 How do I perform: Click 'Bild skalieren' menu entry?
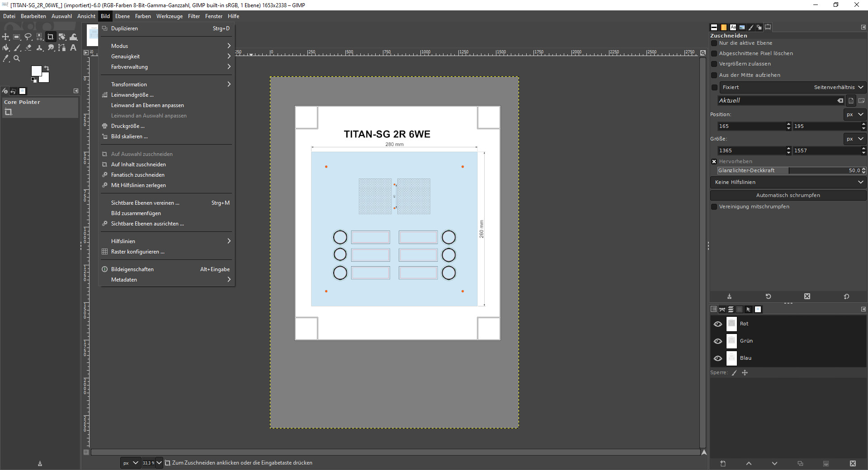click(x=129, y=136)
